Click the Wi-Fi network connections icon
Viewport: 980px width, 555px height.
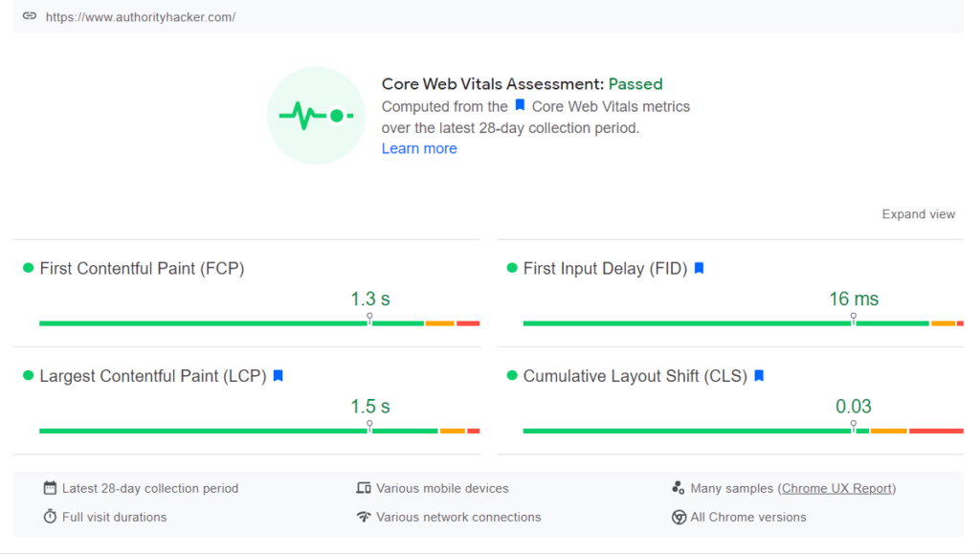[x=364, y=517]
